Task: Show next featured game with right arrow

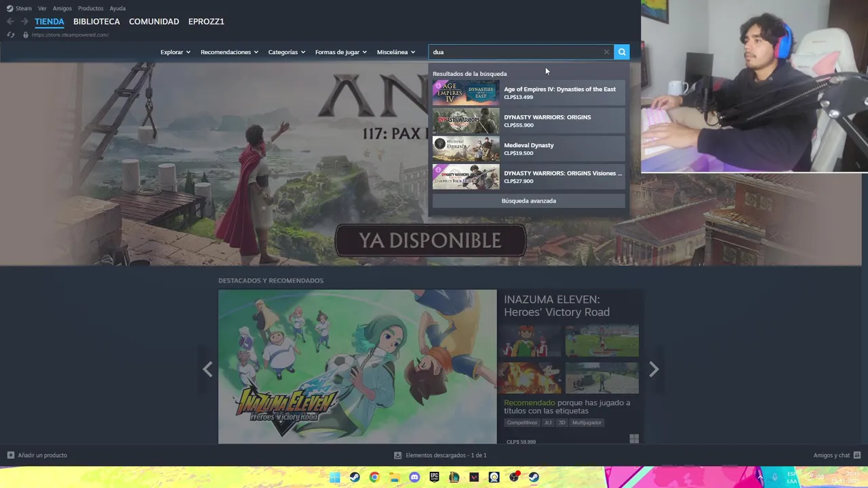Action: pos(654,369)
